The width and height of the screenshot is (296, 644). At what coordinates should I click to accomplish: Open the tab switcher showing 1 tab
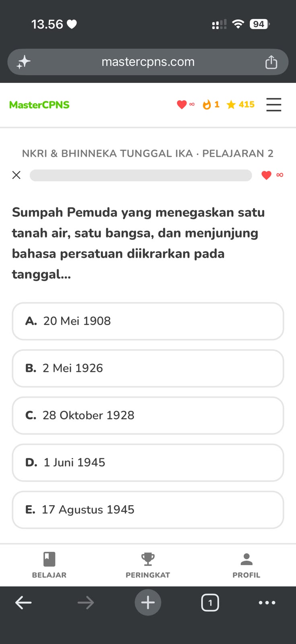pyautogui.click(x=210, y=603)
